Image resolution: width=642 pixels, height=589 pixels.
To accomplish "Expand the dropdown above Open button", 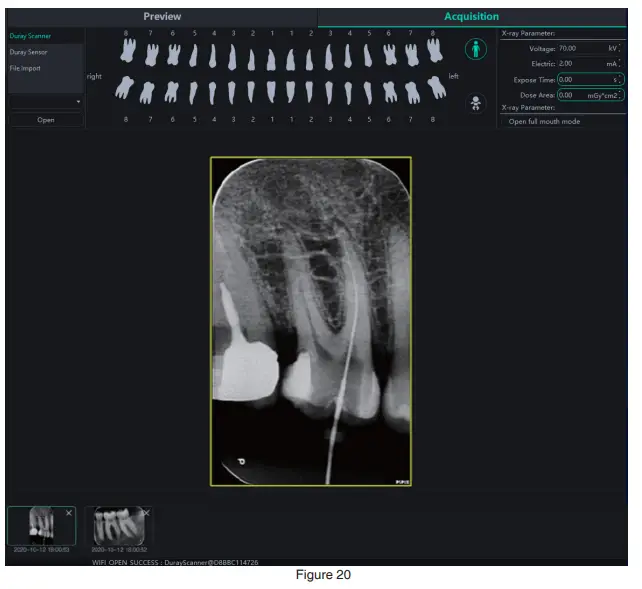I will (x=46, y=102).
